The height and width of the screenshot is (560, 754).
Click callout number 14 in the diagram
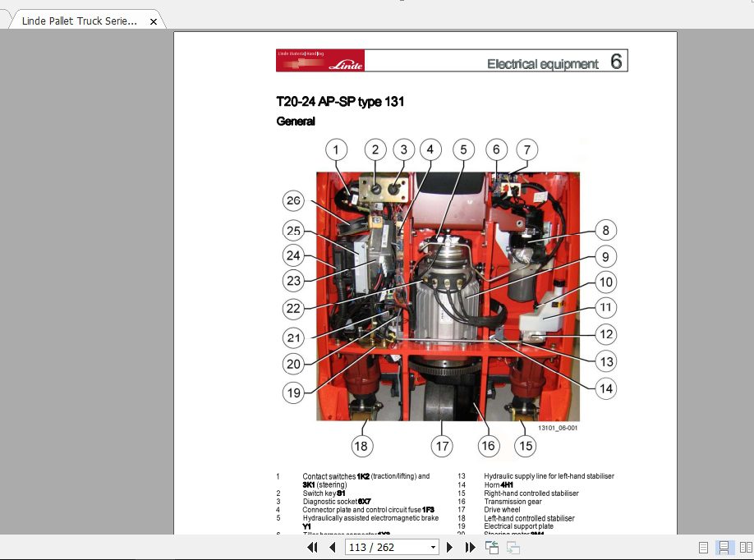point(606,389)
